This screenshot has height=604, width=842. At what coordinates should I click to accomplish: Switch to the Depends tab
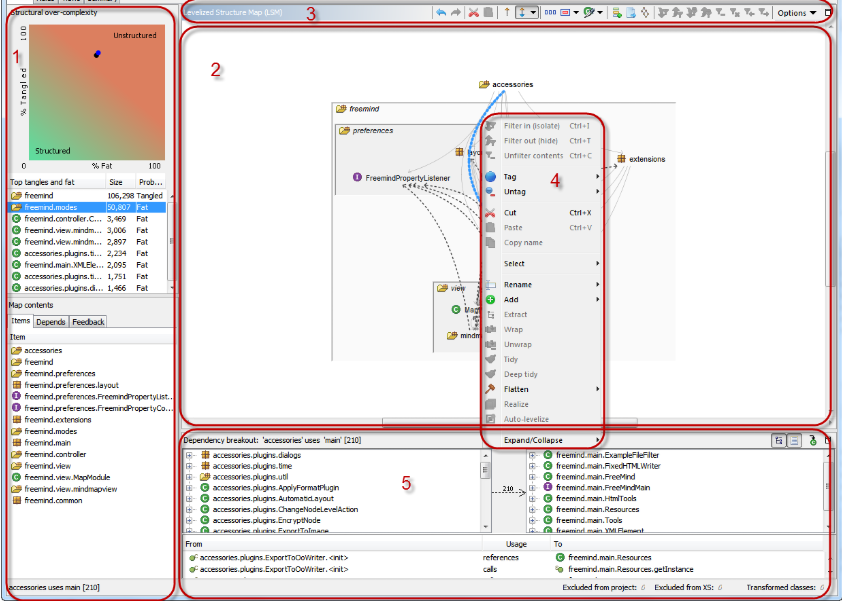51,322
